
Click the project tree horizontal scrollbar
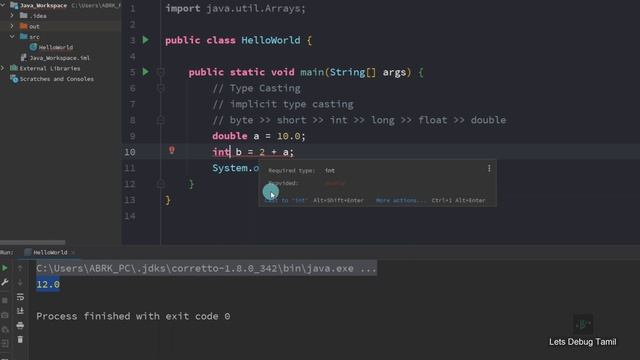point(33,242)
